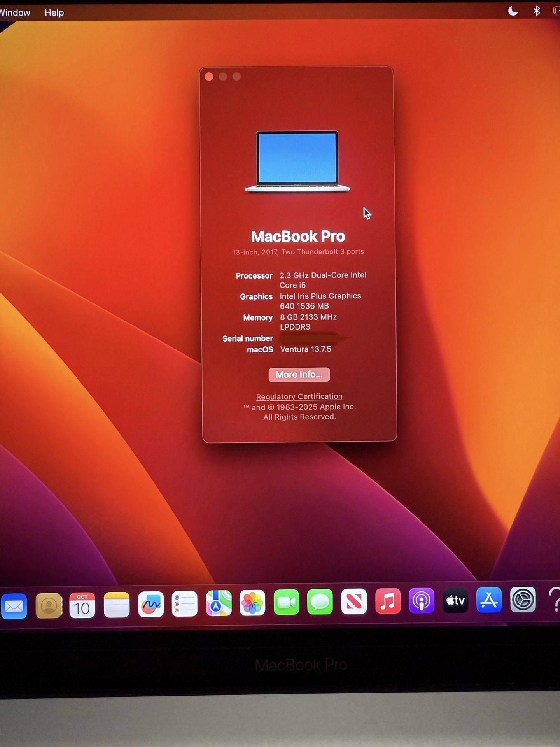Click the '8 GB 2133 MHz LPDDR3' value
The width and height of the screenshot is (560, 747).
308,322
